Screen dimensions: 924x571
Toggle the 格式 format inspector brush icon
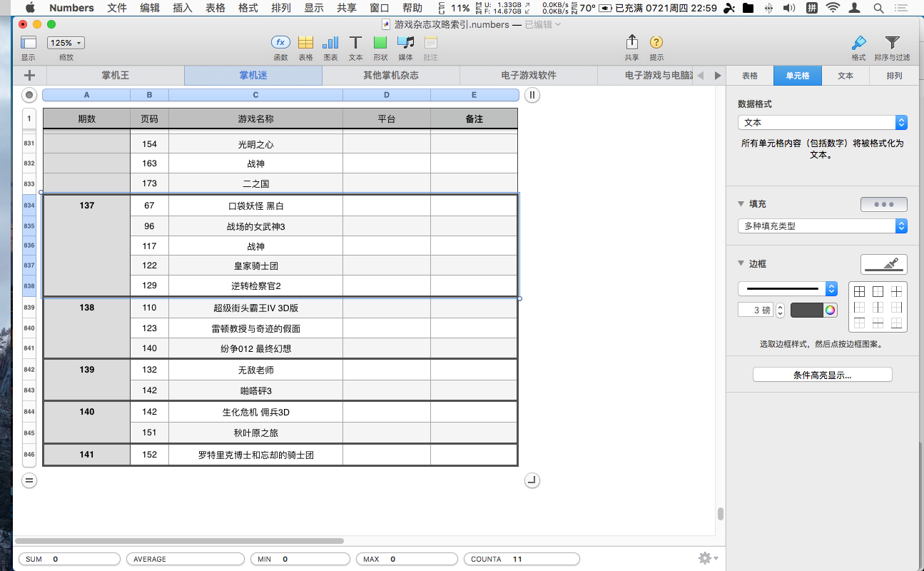(x=858, y=42)
